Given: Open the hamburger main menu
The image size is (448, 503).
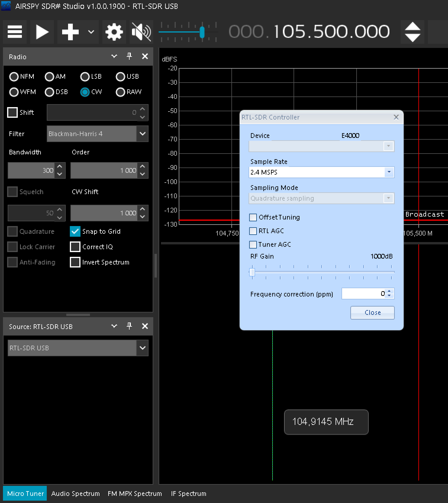Looking at the screenshot, I should pos(15,32).
